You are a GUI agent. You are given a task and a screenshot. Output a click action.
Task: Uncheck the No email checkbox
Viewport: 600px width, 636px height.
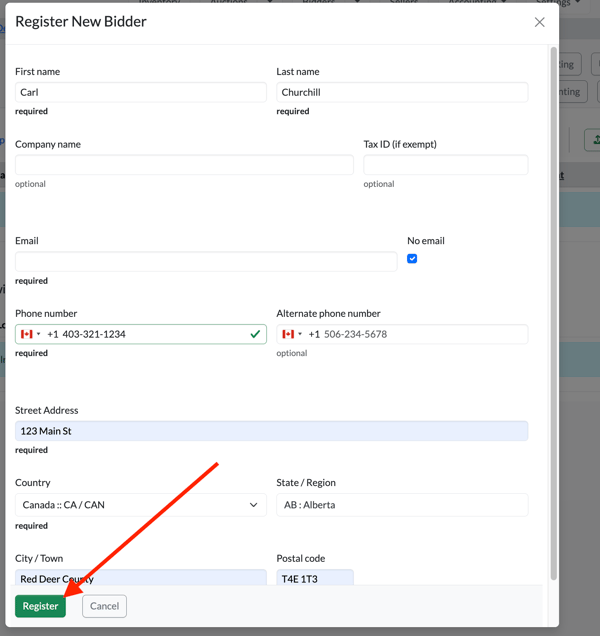[412, 259]
